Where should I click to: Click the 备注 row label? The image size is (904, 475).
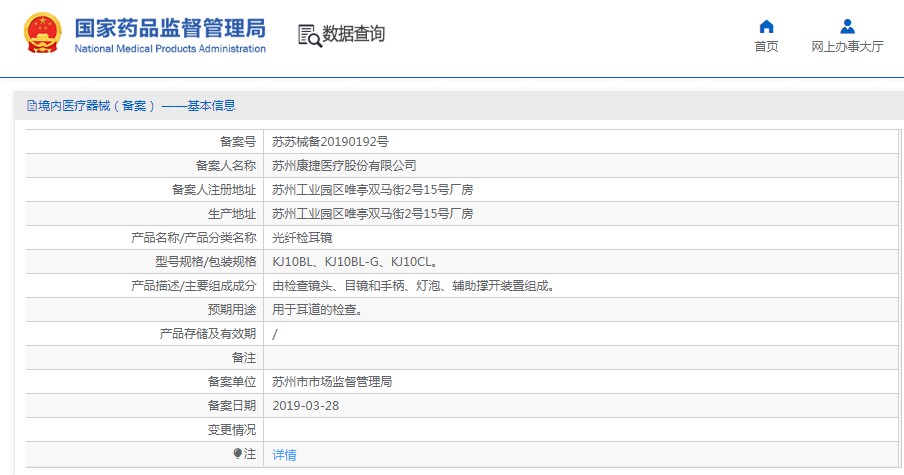(244, 358)
